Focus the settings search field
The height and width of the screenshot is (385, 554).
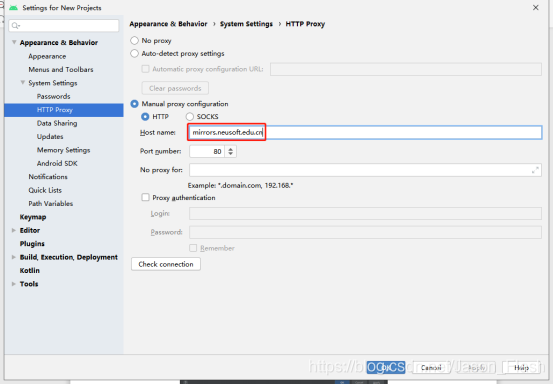(x=64, y=25)
